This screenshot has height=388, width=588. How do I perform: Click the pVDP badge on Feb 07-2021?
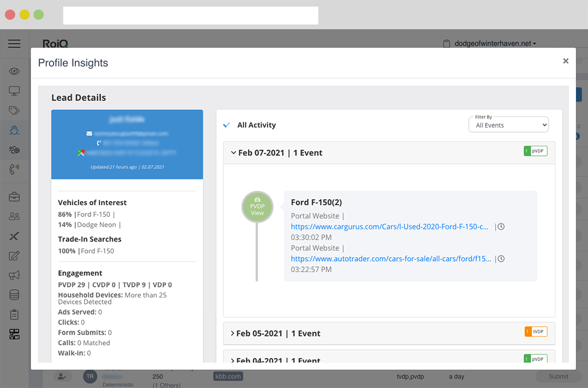tap(536, 151)
